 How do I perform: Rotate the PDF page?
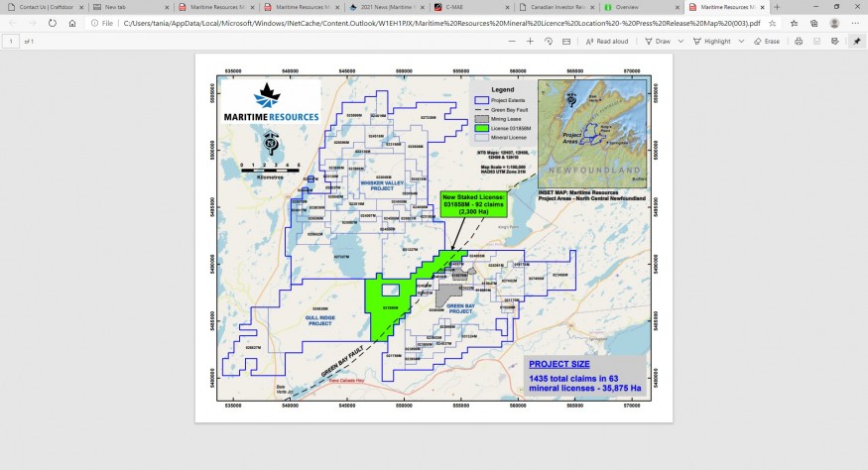548,41
